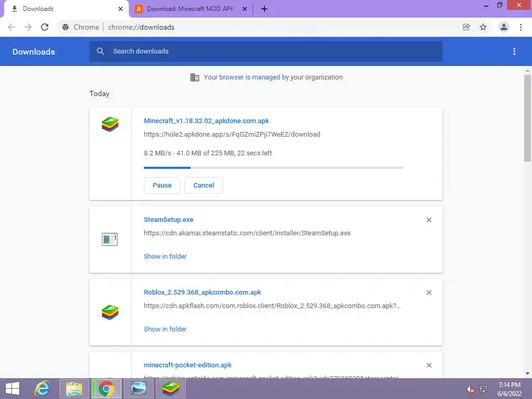Click the steamstatic SteamSetup.exe URL text

(247, 233)
